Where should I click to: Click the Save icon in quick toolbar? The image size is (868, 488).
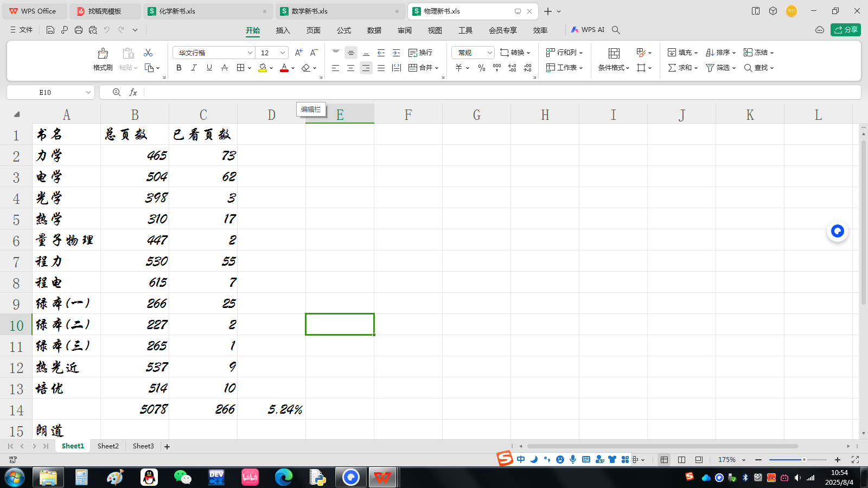50,30
